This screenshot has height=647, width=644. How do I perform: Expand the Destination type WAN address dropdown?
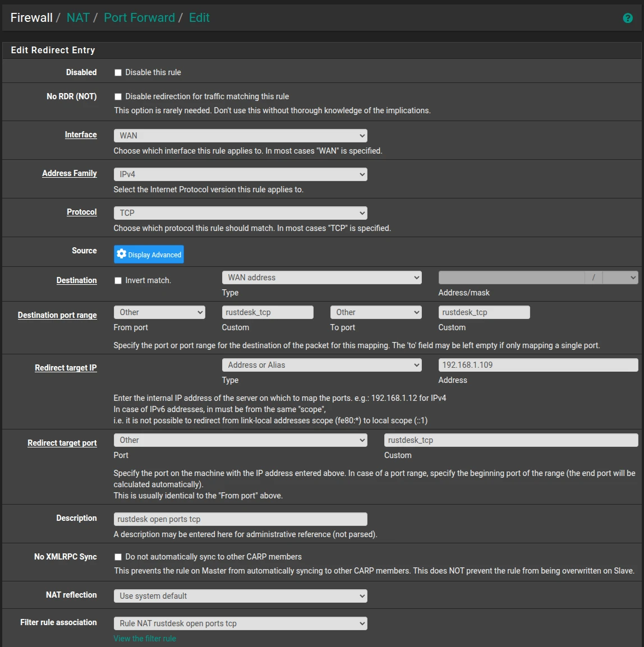(321, 278)
